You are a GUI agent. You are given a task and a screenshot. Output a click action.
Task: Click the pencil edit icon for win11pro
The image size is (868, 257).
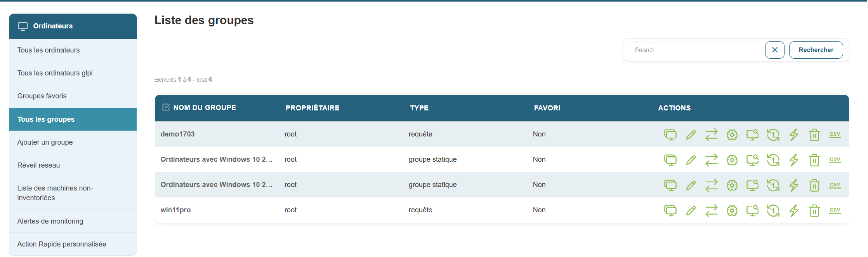pyautogui.click(x=691, y=210)
